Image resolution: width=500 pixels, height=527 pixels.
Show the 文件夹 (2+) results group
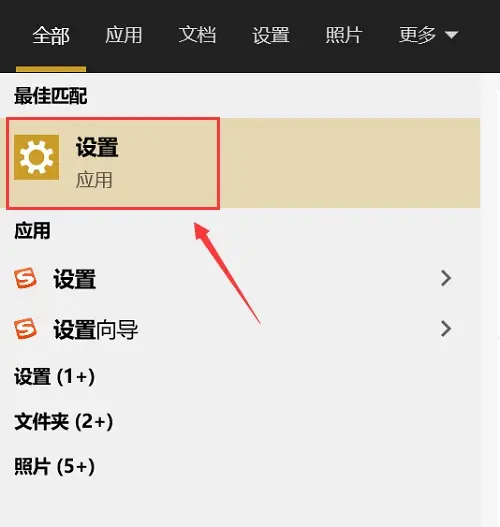[x=64, y=421]
